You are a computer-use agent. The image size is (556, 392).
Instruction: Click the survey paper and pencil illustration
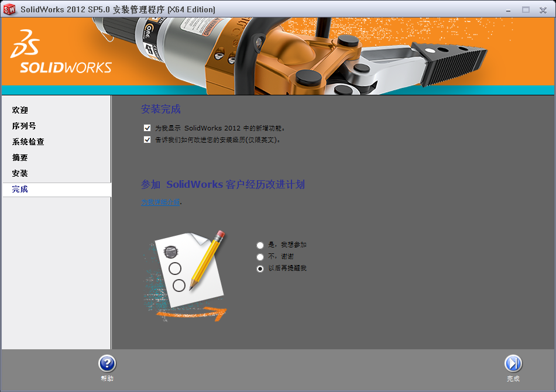185,276
